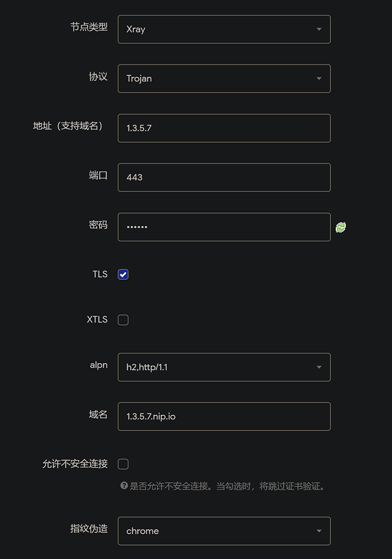Click the arrow on 协议 selector

(319, 78)
